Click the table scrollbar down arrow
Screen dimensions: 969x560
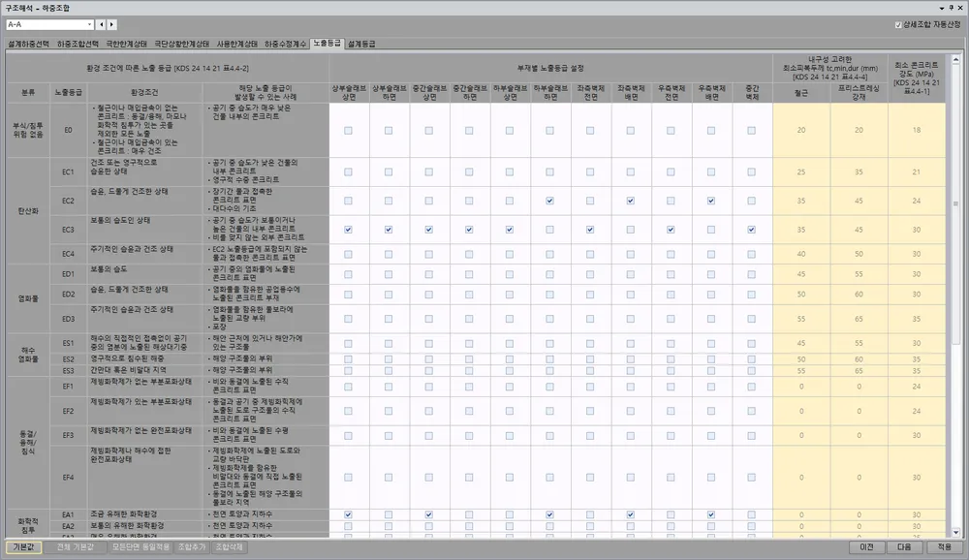tap(955, 532)
